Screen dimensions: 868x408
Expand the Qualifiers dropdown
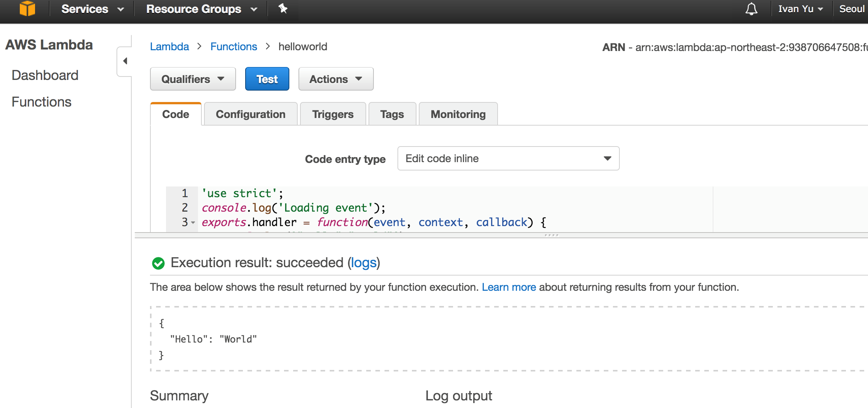(193, 79)
